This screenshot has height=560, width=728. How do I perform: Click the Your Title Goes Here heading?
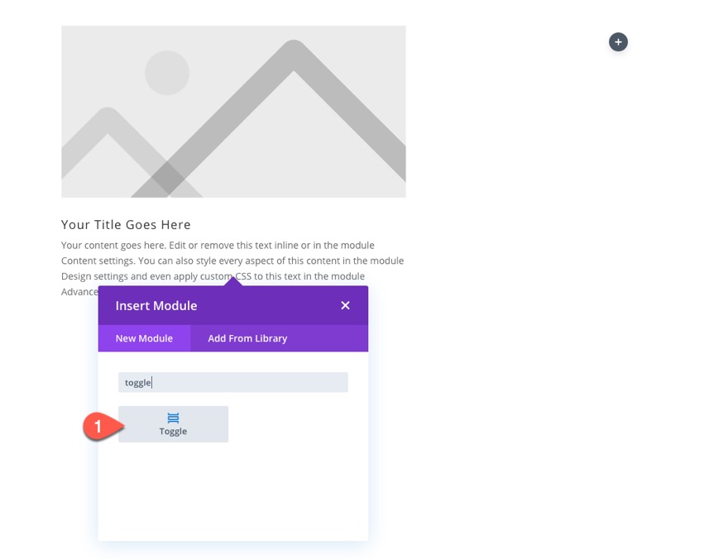126,224
